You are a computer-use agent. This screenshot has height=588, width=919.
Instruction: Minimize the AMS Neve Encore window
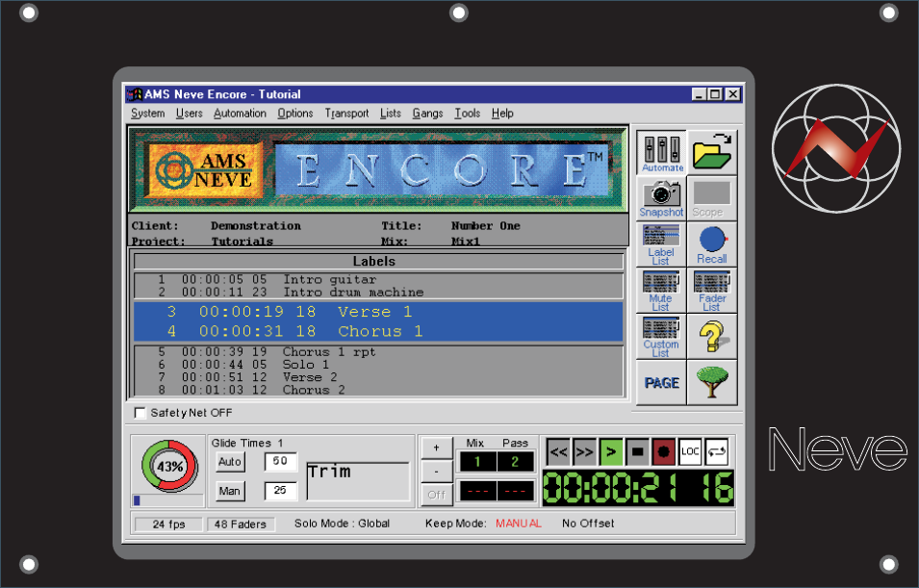[698, 94]
